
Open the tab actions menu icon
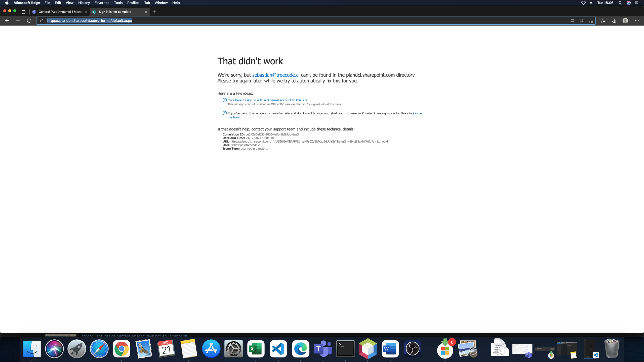24,12
